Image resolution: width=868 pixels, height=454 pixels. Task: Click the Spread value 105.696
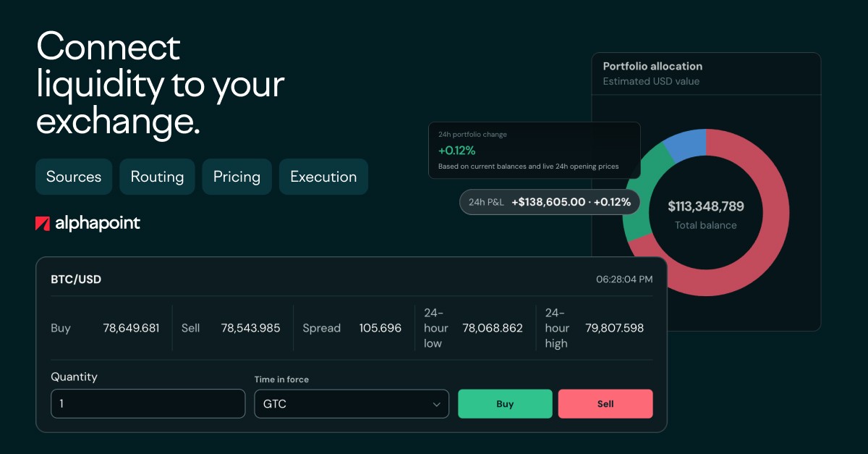point(380,328)
